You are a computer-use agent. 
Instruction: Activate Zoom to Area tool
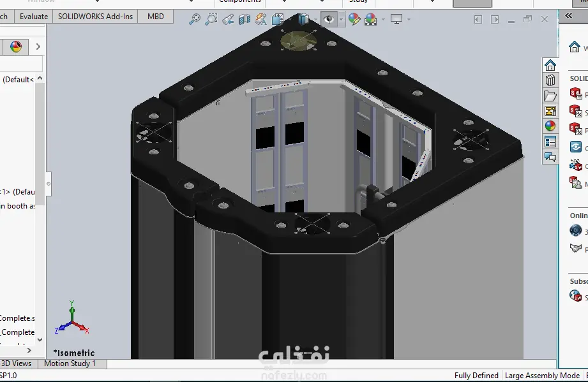click(211, 19)
